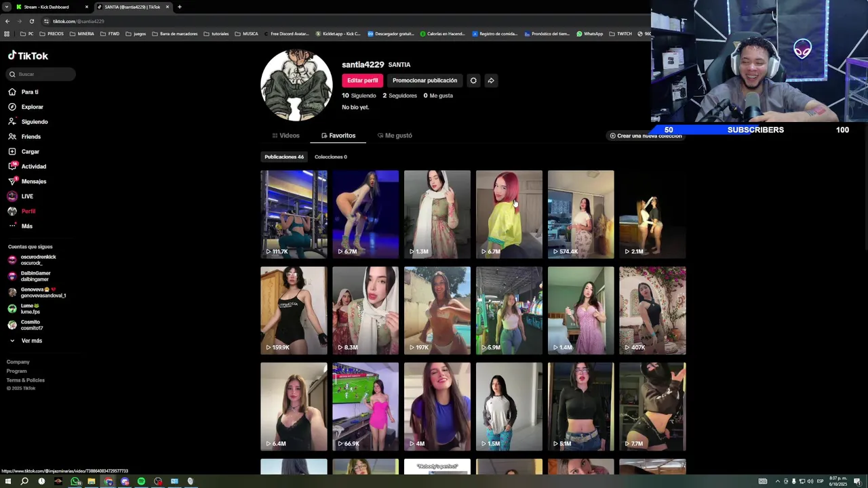This screenshot has height=488, width=868.
Task: Select Publicaciones 46 filter
Action: point(284,157)
